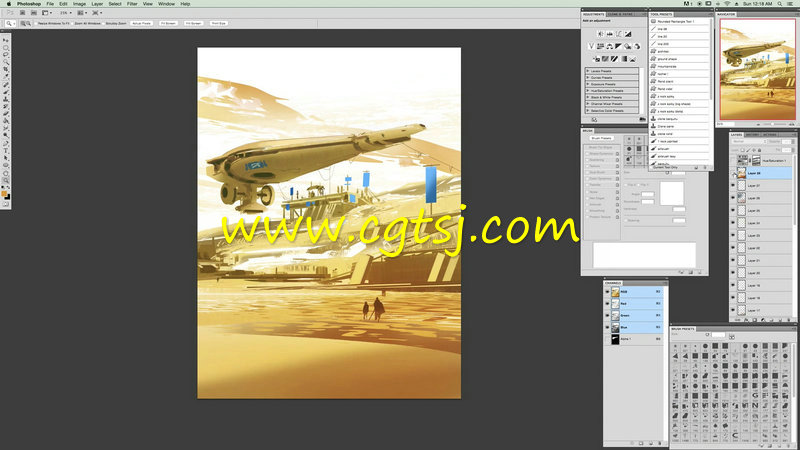
Task: Add a Levels adjustment
Action: (610, 34)
